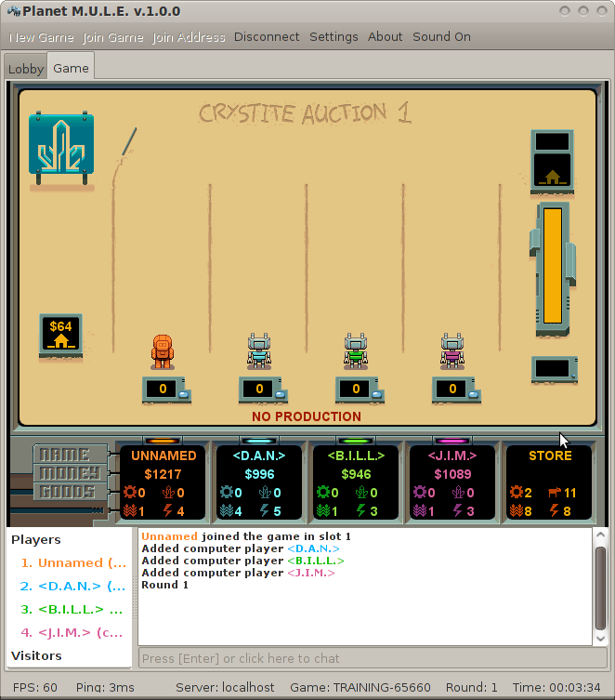The height and width of the screenshot is (700, 615).
Task: Click Unnamed's energy bolt goods icon
Action: [x=168, y=510]
